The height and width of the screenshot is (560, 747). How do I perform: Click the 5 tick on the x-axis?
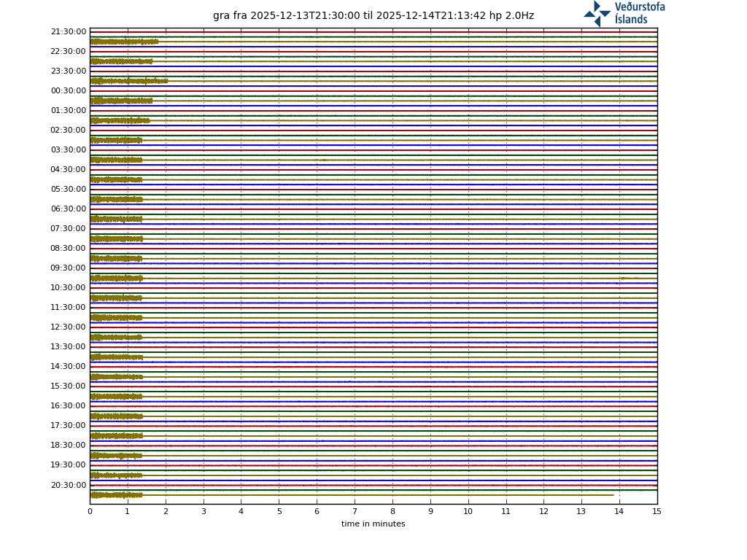[279, 512]
